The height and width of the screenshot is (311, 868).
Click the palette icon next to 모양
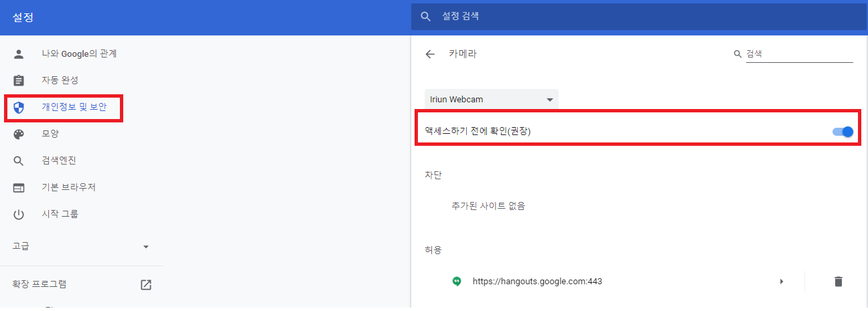19,134
